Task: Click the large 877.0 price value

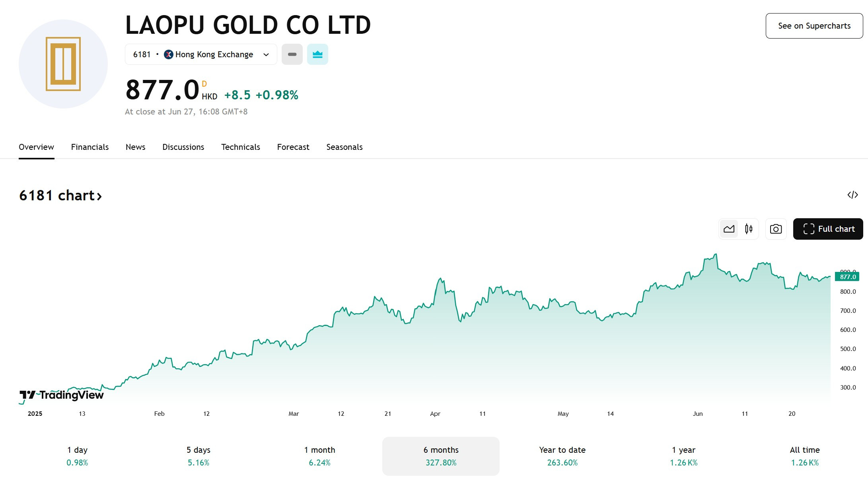Action: [162, 90]
